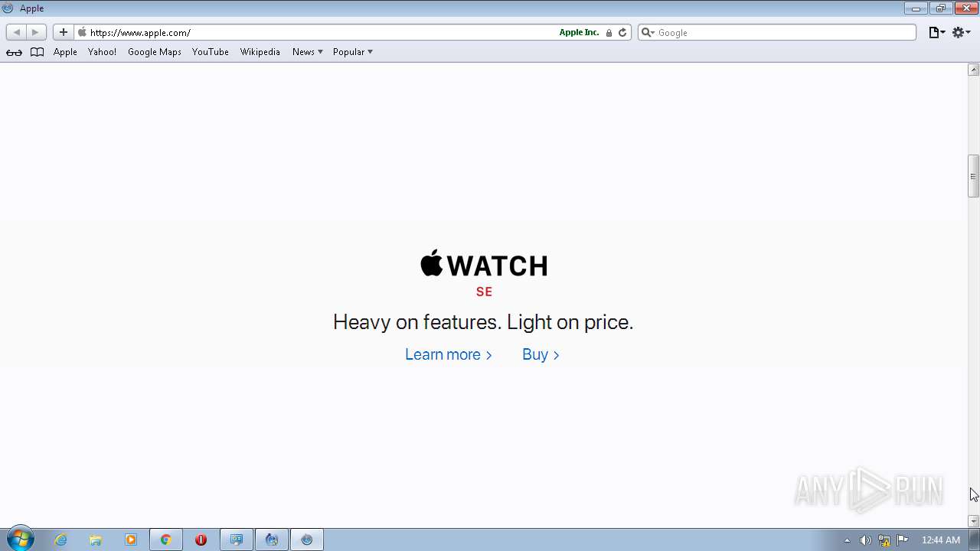
Task: Open the volume speaker tray icon
Action: [865, 540]
